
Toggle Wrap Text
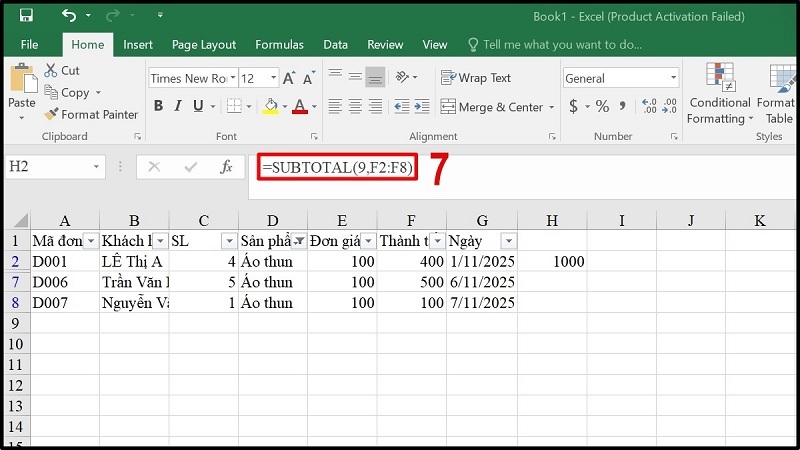pos(476,78)
